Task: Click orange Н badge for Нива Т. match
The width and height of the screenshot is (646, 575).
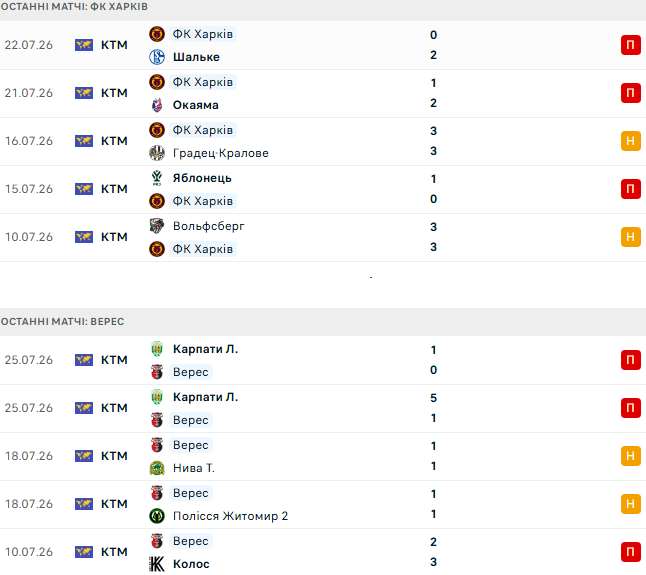Action: [x=630, y=456]
